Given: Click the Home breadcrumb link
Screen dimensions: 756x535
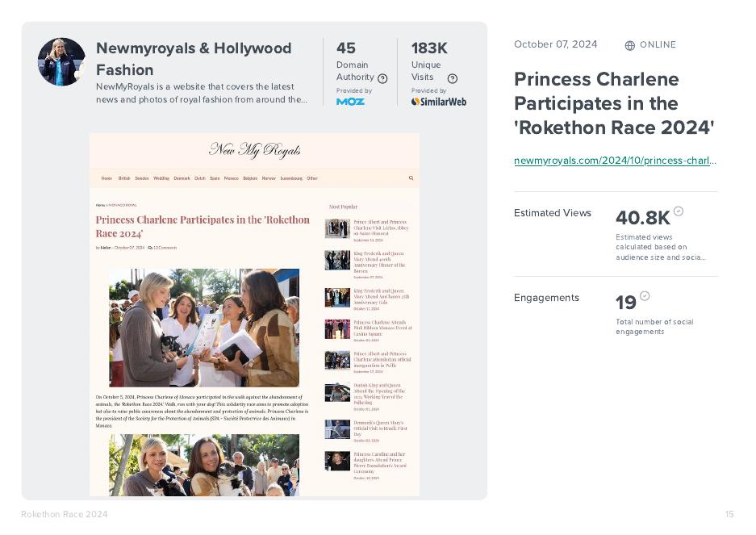Looking at the screenshot, I should pyautogui.click(x=100, y=205).
